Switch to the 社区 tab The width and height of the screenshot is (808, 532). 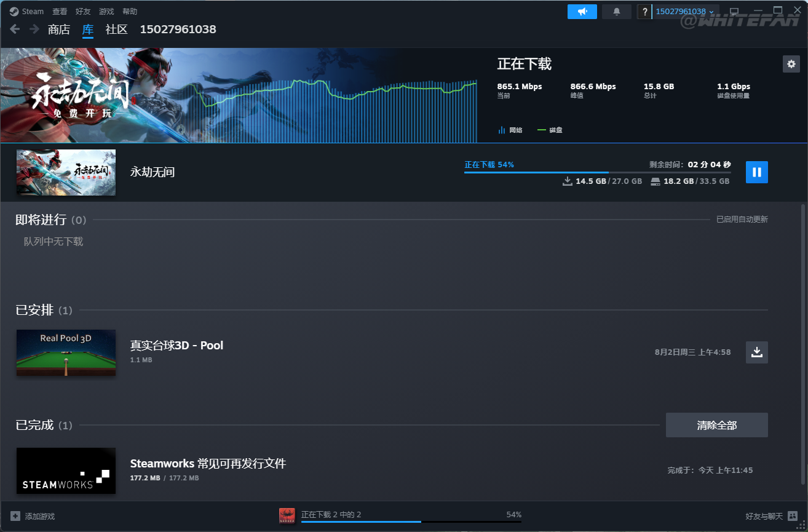(117, 30)
